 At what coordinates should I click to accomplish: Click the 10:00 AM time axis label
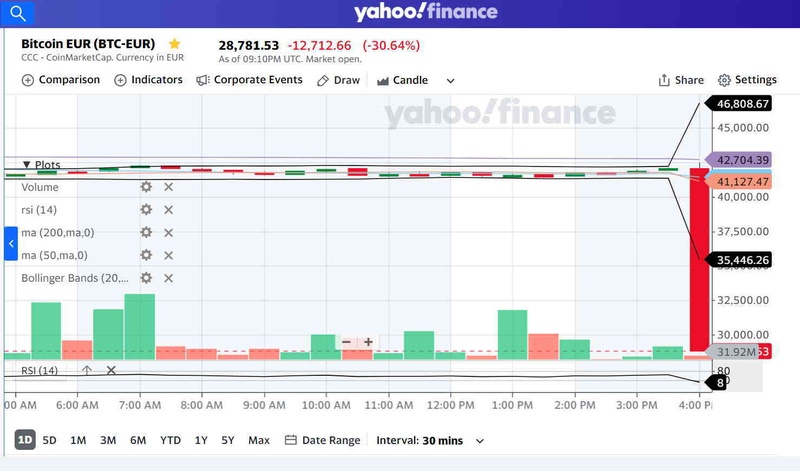point(326,405)
